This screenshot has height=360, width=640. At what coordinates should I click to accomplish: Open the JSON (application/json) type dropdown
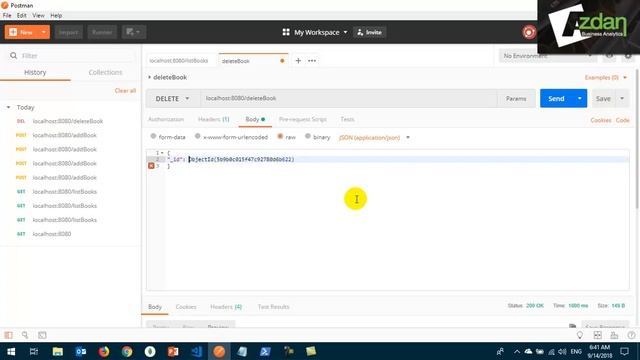click(x=374, y=138)
